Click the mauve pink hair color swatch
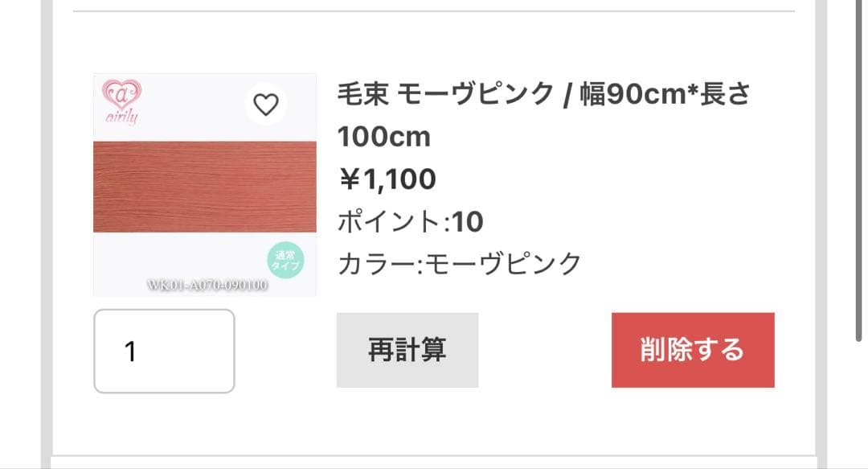 (205, 187)
